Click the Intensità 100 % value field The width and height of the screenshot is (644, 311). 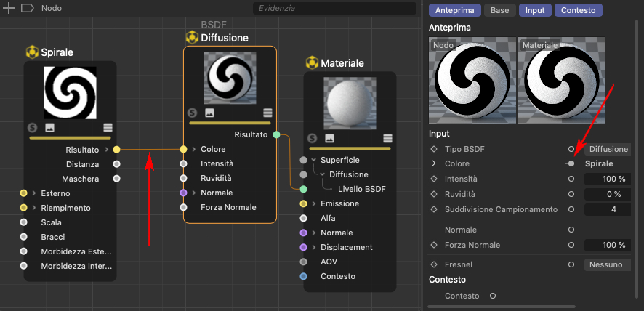608,179
